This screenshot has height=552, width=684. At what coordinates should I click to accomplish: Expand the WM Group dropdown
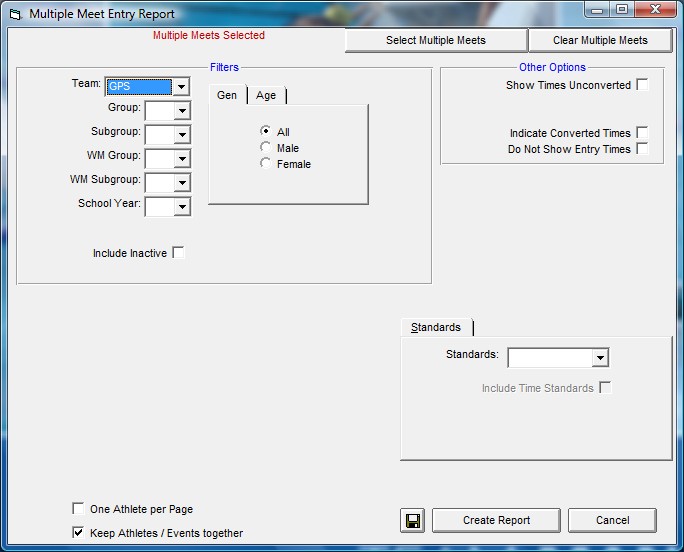point(182,158)
